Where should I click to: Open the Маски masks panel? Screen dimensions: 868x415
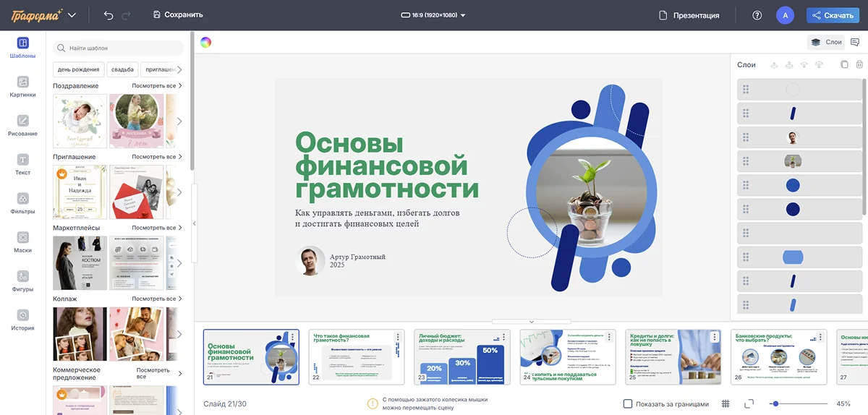[x=22, y=242]
